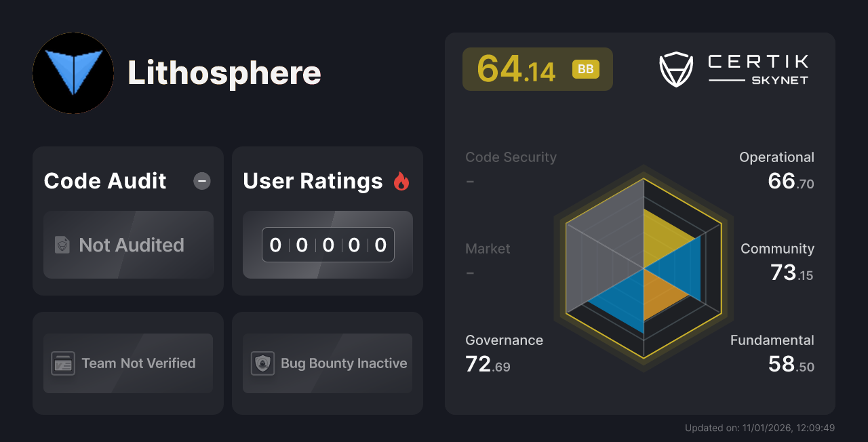Click the Lithosphere token logo
The image size is (868, 442).
pyautogui.click(x=73, y=73)
